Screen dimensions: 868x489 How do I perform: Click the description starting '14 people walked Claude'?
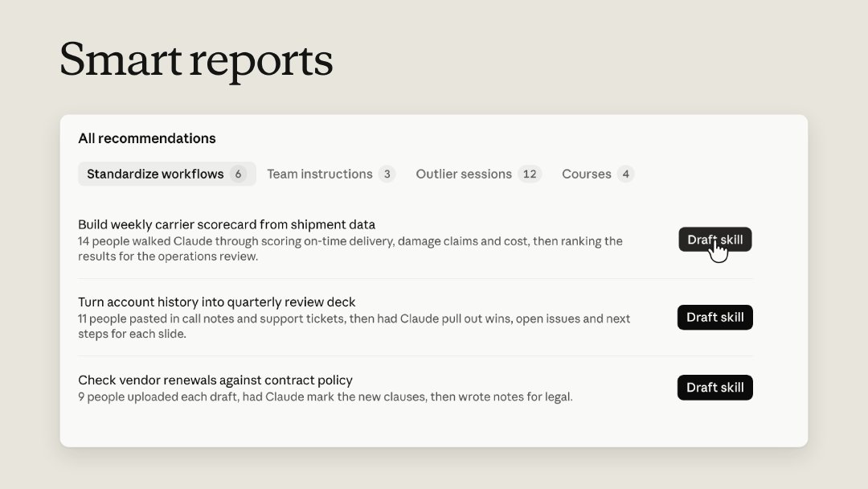click(350, 249)
